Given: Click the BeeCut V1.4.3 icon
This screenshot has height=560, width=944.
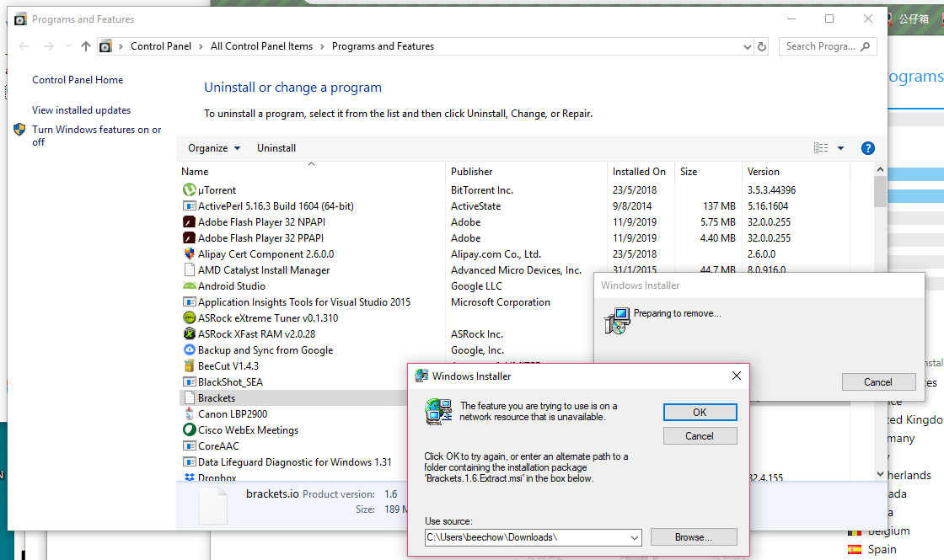Looking at the screenshot, I should 189,365.
